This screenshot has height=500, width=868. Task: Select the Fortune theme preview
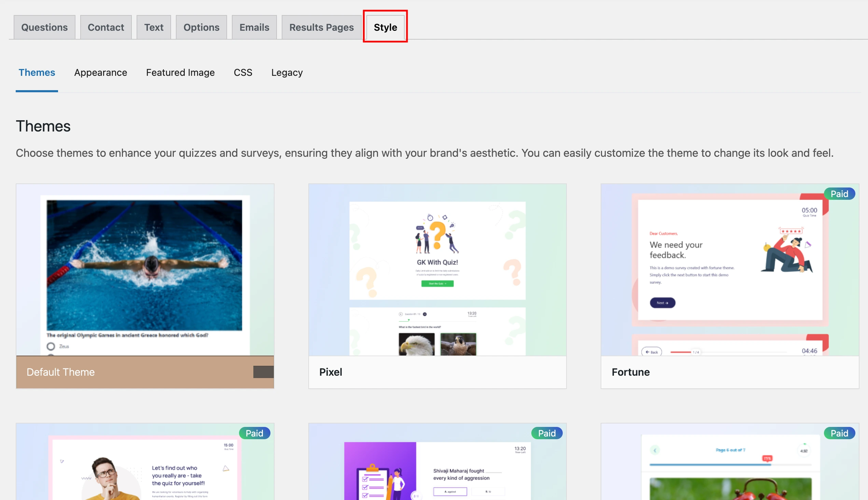[x=729, y=269]
